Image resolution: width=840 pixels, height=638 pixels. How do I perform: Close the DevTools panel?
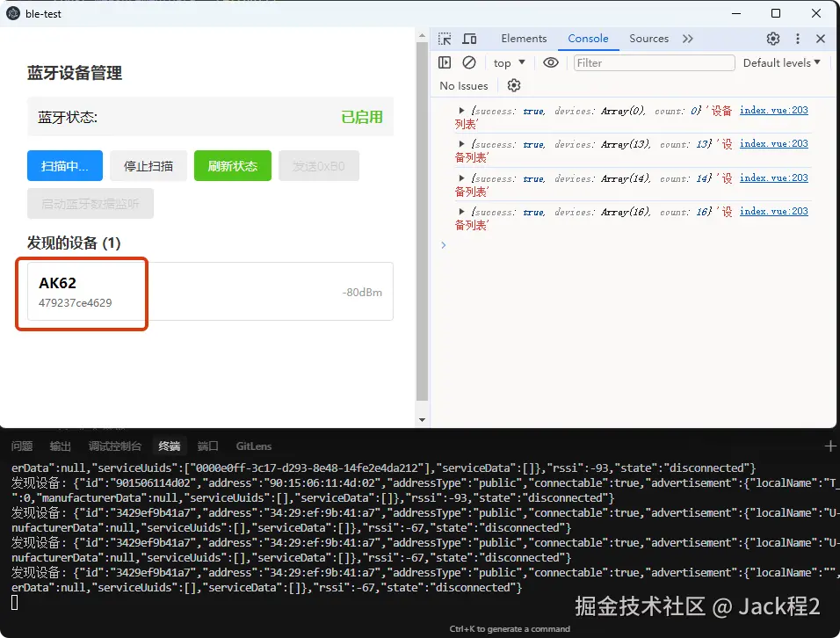coord(821,39)
